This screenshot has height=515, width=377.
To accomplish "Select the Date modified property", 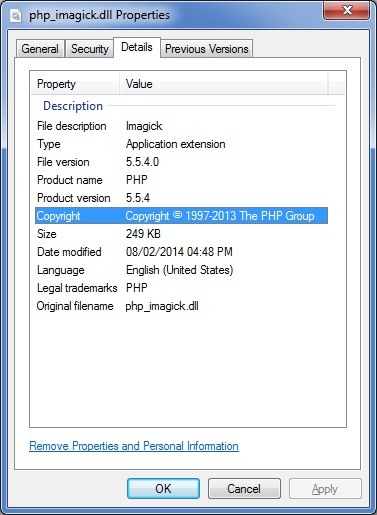I will (69, 252).
